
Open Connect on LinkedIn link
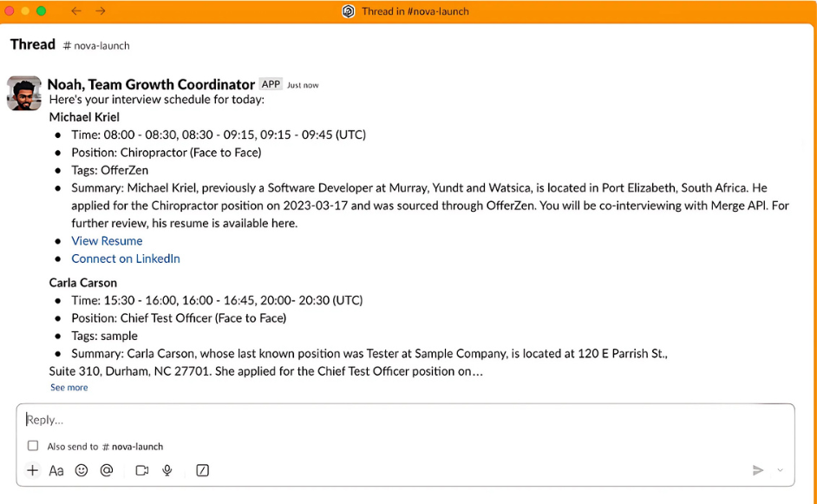(x=126, y=259)
